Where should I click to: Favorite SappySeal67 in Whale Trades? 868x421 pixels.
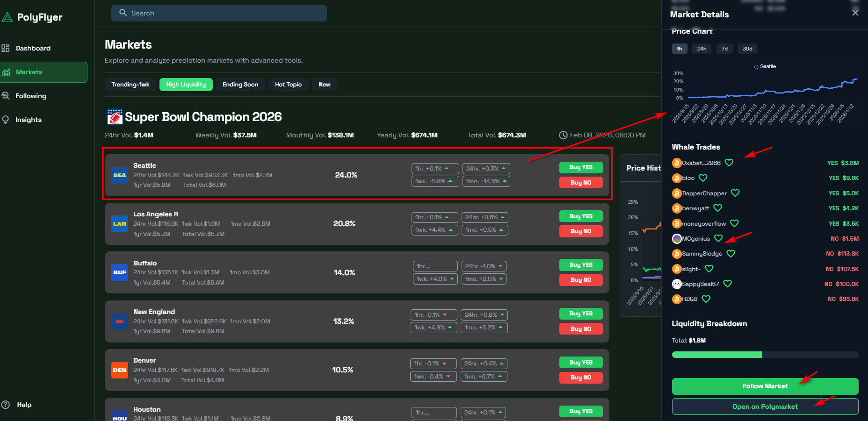(x=727, y=284)
